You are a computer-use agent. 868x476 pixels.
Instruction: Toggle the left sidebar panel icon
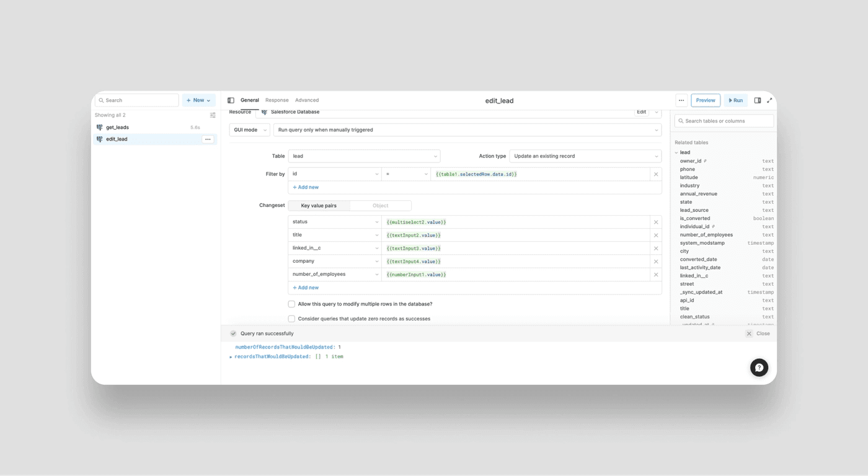click(x=231, y=100)
